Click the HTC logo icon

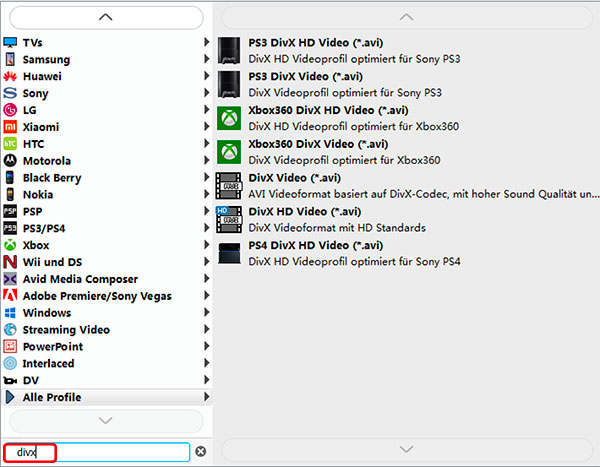pyautogui.click(x=10, y=144)
